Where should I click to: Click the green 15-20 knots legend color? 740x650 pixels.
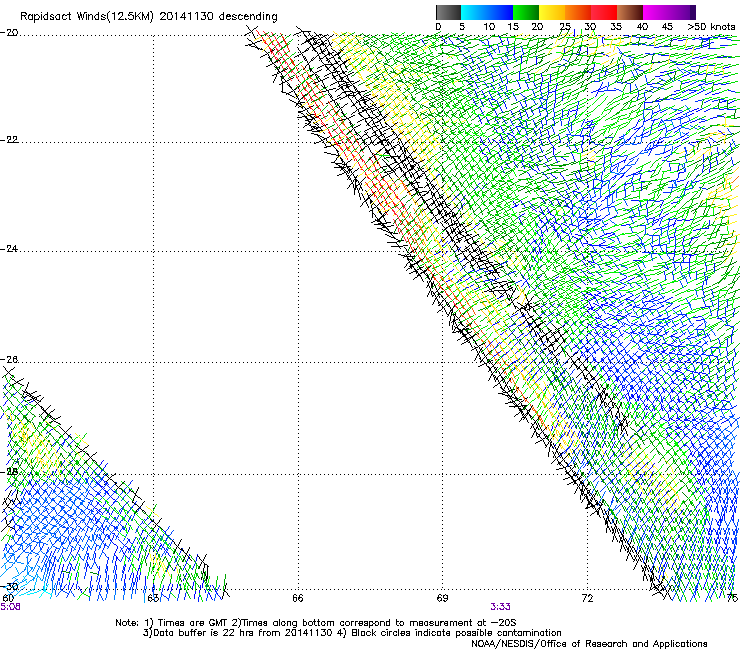[526, 12]
